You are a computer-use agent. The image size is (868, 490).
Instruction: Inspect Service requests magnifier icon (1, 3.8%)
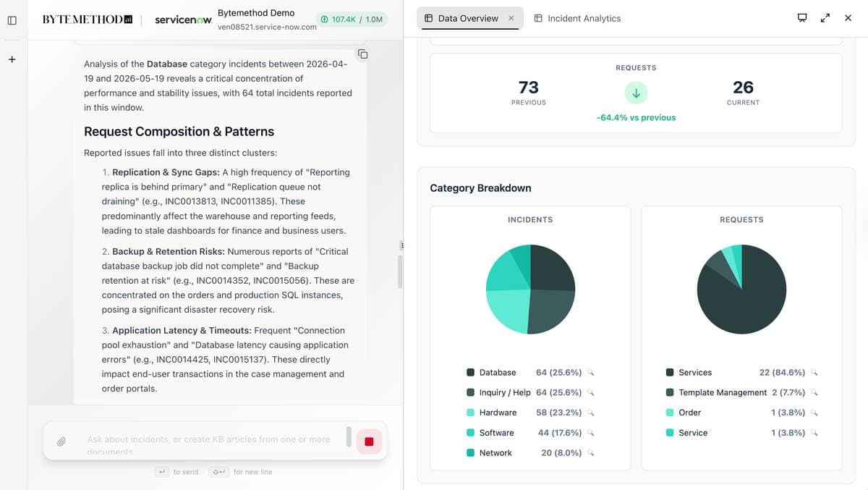pos(814,433)
